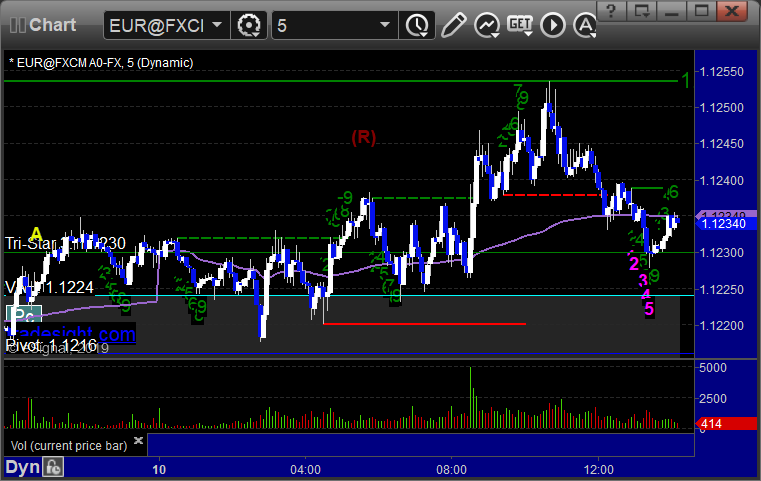Image resolution: width=761 pixels, height=481 pixels.
Task: Click the magenta 5 count label
Action: click(649, 309)
